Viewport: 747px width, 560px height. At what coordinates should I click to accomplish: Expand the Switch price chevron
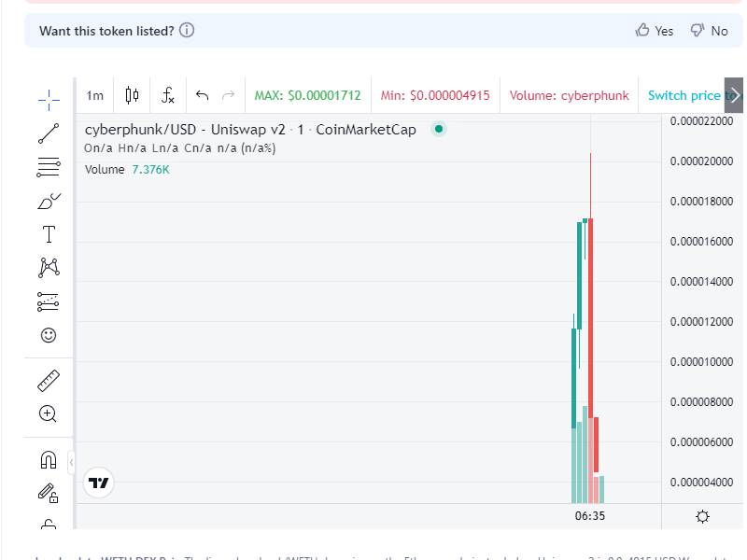[735, 94]
